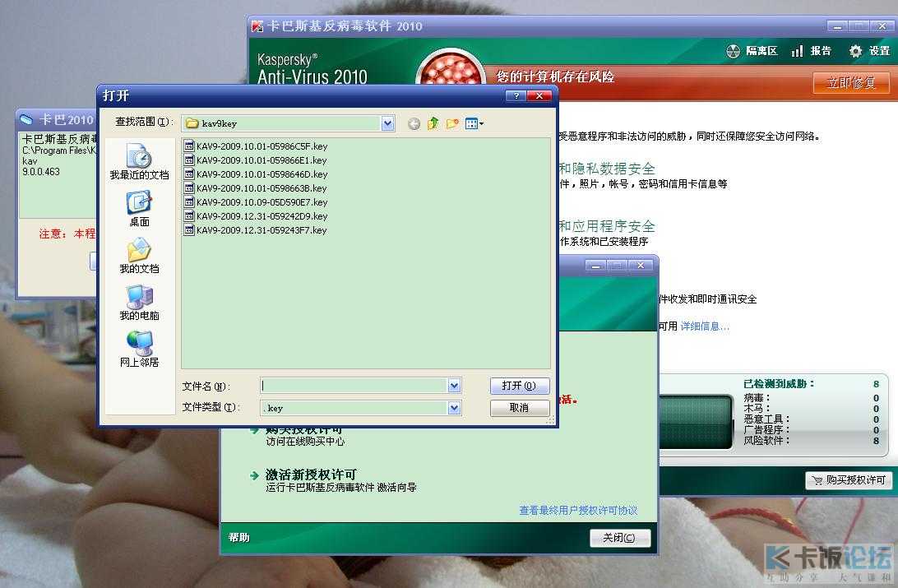This screenshot has width=898, height=588.
Task: Click the file icon of KAV9-2009.12.31-059243F7.key
Action: click(x=189, y=230)
